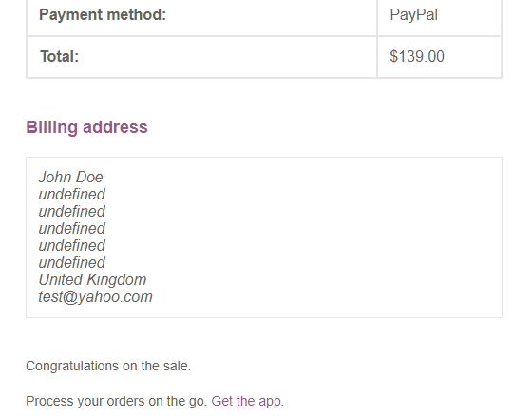Screen dimensions: 532x416
Task: Click the Congratulations on the sale text
Action: tap(108, 366)
